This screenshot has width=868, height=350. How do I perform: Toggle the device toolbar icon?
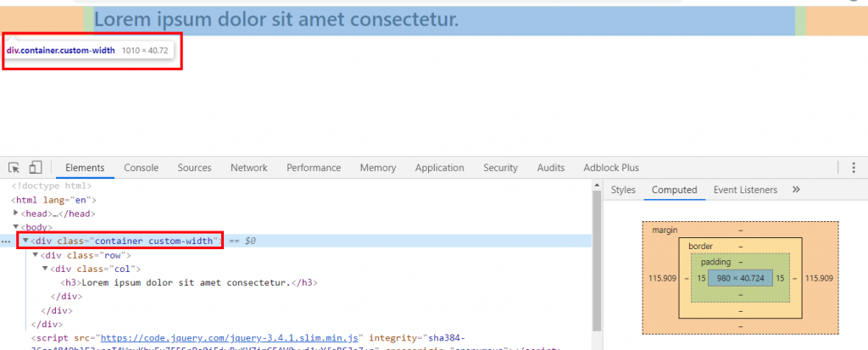36,167
